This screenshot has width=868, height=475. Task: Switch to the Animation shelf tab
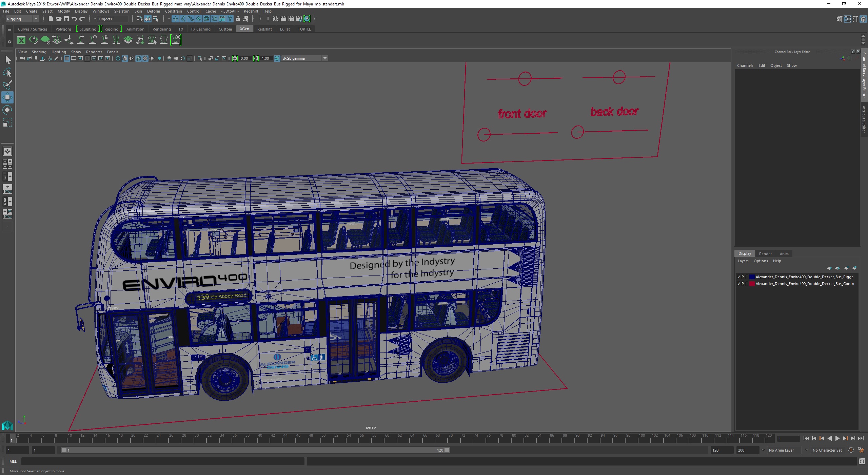pyautogui.click(x=135, y=29)
